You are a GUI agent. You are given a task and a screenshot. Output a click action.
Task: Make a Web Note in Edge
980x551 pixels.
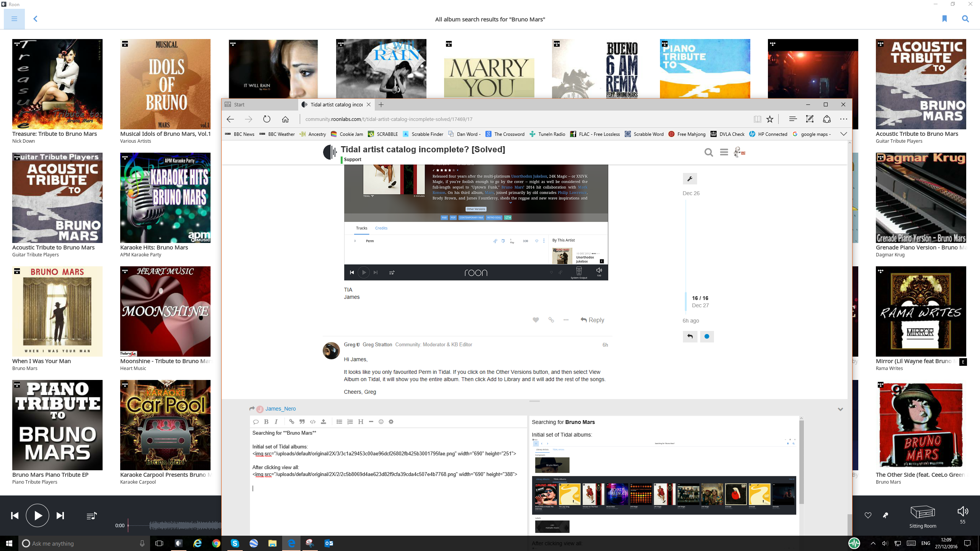coord(810,119)
